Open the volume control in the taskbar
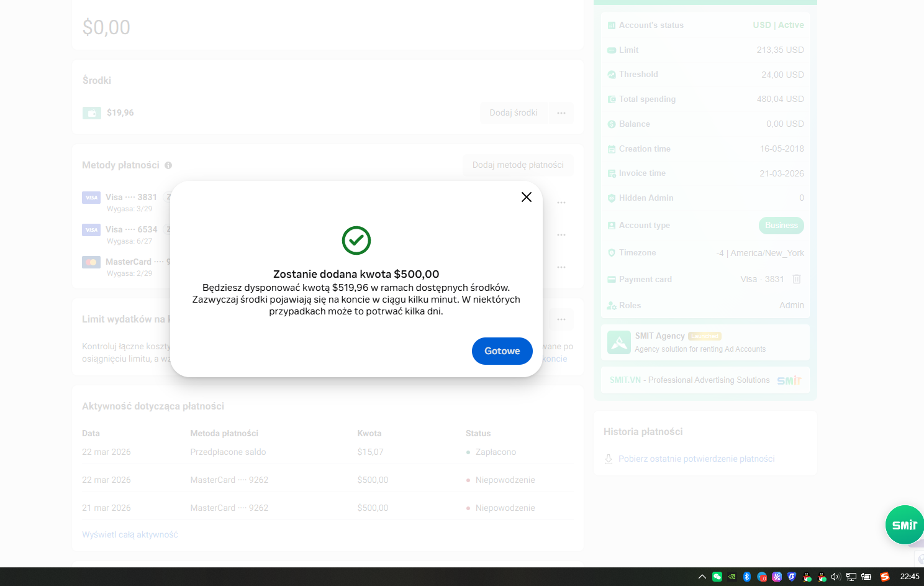 tap(836, 577)
